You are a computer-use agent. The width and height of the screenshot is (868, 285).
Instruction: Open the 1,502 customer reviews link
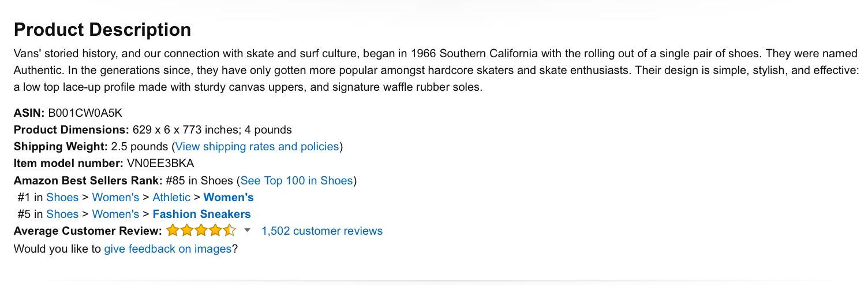point(321,231)
